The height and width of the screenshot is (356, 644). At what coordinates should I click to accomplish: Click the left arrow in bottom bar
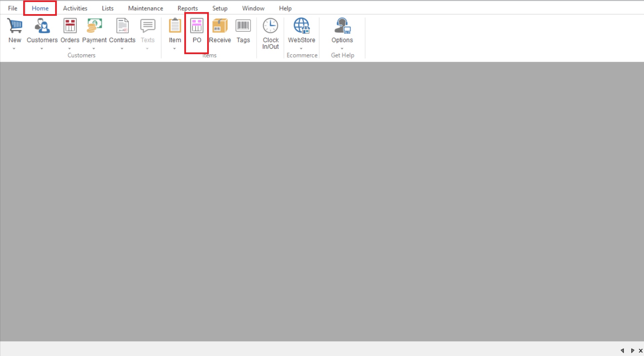point(622,351)
